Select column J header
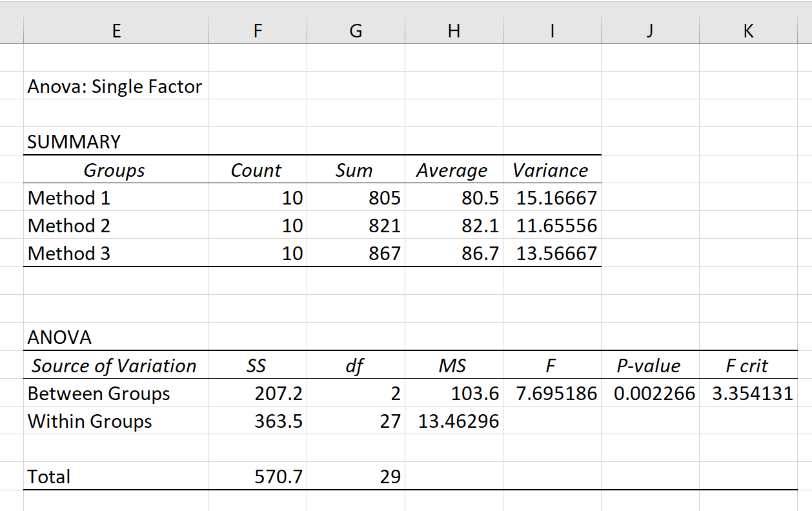This screenshot has width=812, height=511. [x=650, y=30]
